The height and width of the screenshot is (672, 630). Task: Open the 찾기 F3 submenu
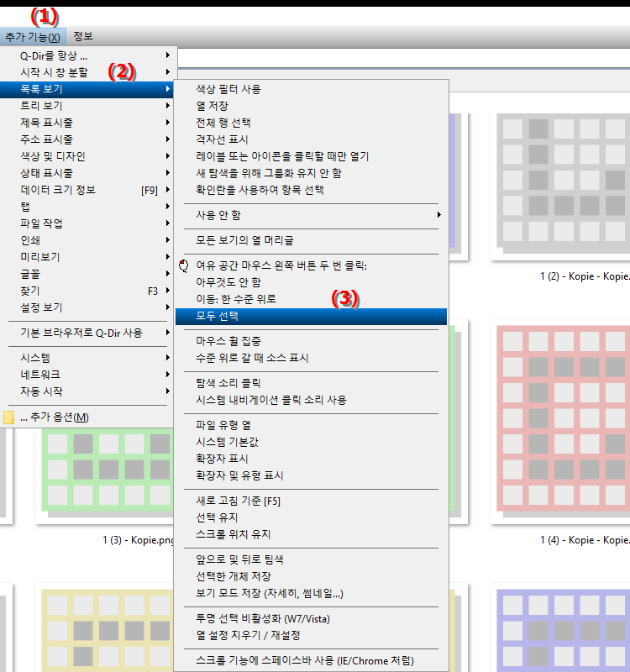tap(88, 291)
